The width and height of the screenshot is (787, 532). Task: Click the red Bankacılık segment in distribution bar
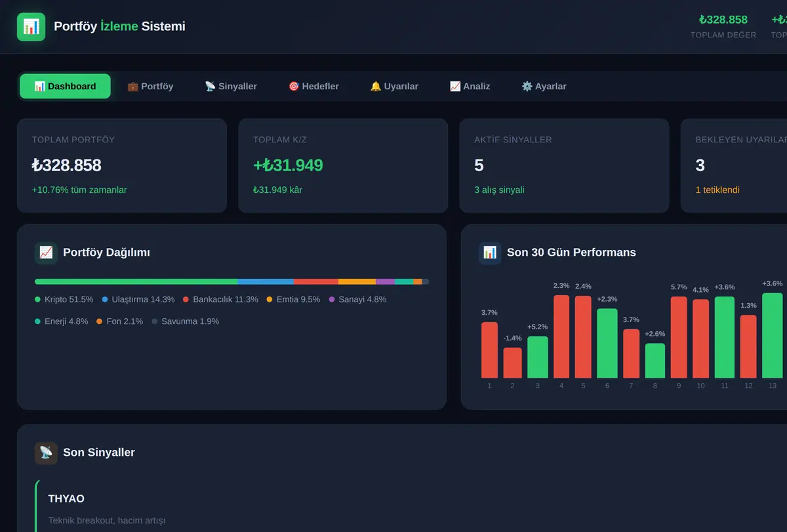(316, 281)
